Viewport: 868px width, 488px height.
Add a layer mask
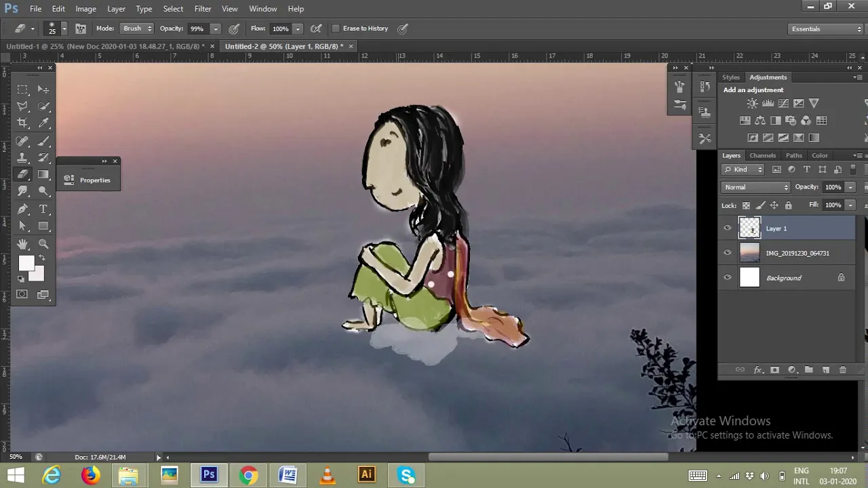[774, 370]
